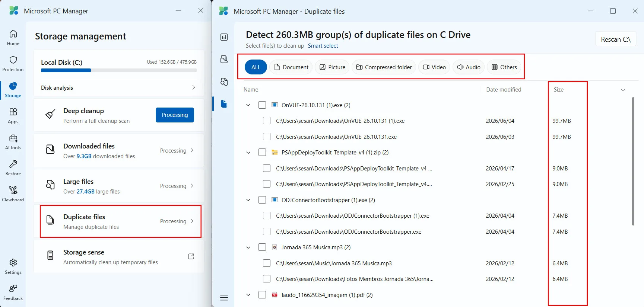Click the exe icon beside OnVUE-26.10.131 (1).exe
Viewport: 644px width, 307px height.
pyautogui.click(x=275, y=105)
